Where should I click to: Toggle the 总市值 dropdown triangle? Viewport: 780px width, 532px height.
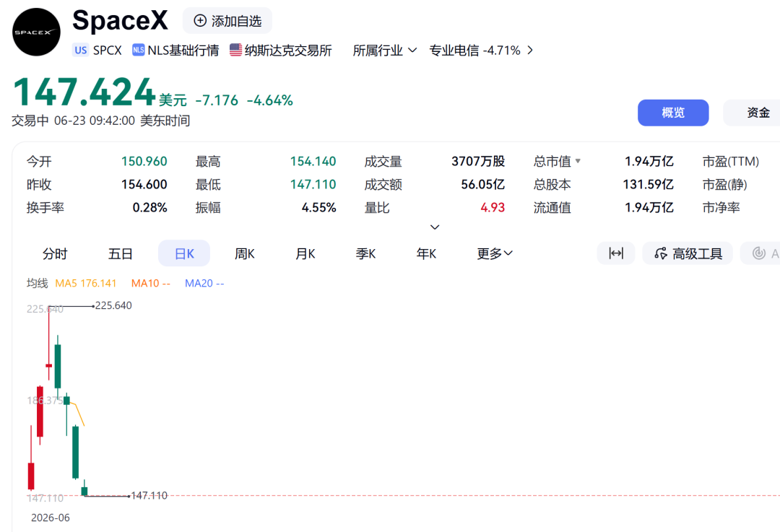click(x=578, y=161)
